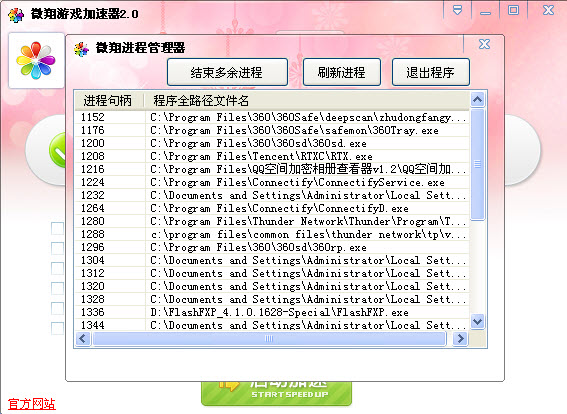Open the title bar dropdown menu icon
567x414 pixels.
(x=457, y=10)
